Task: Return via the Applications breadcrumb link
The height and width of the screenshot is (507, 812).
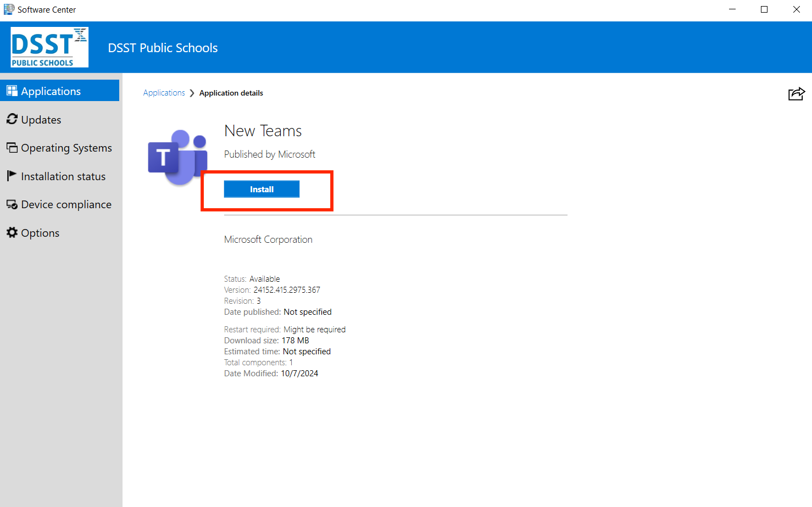Action: (164, 93)
